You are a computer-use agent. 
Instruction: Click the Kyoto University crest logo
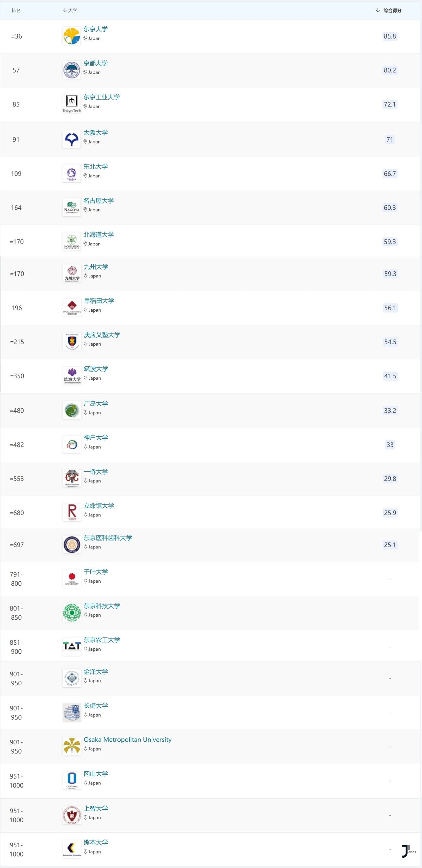[x=72, y=70]
